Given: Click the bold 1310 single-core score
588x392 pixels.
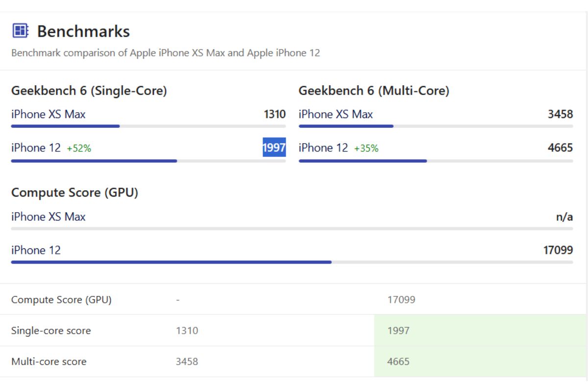Looking at the screenshot, I should click(274, 114).
